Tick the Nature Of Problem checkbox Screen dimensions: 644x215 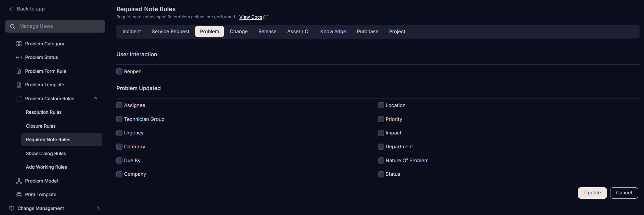(x=381, y=160)
